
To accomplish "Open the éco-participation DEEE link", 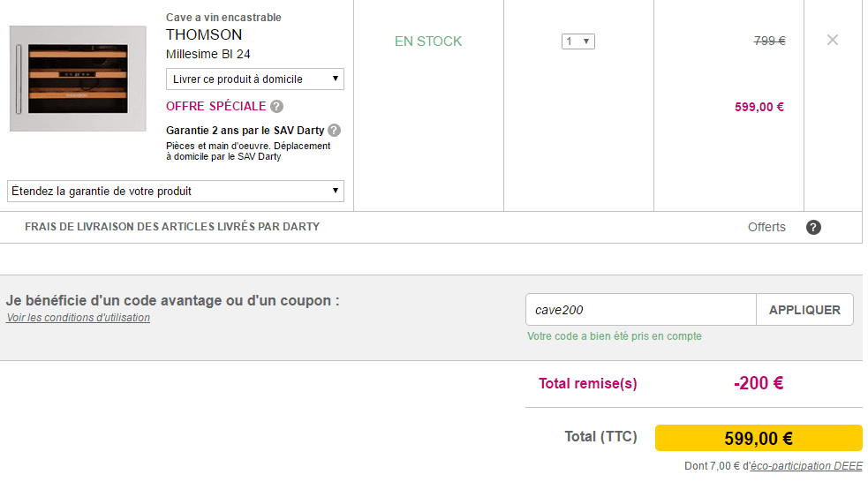I will tap(806, 466).
